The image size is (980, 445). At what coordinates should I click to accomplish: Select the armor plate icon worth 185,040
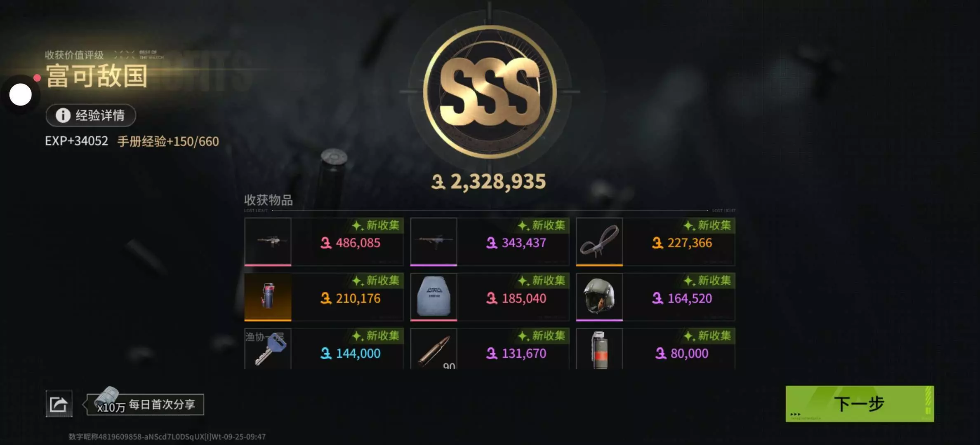pos(433,297)
